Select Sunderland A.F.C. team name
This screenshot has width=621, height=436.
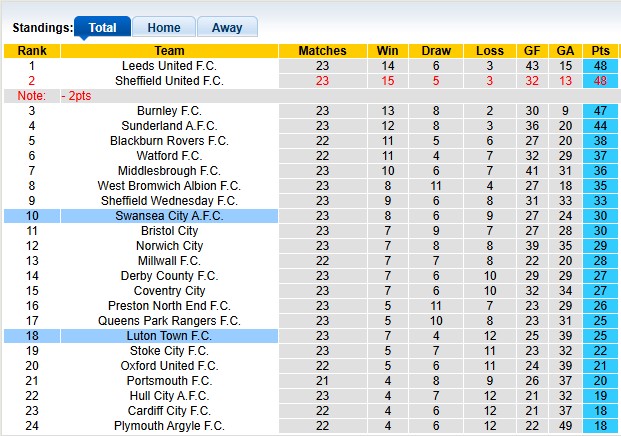coord(170,126)
